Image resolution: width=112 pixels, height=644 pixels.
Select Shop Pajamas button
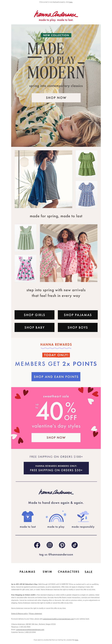(x=78, y=315)
